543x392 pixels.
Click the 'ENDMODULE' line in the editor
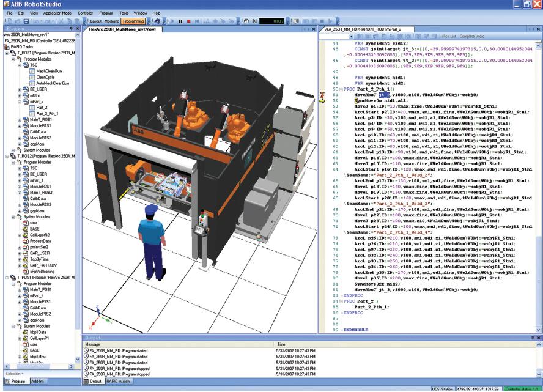click(356, 330)
